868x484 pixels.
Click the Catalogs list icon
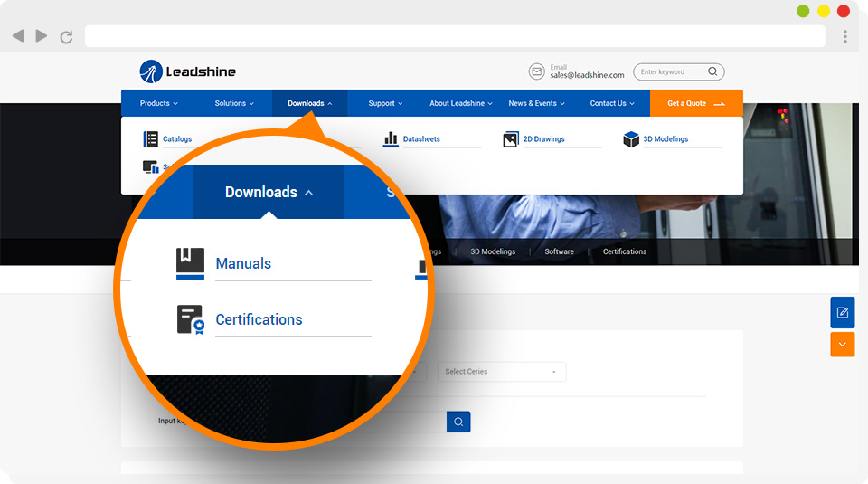point(151,139)
